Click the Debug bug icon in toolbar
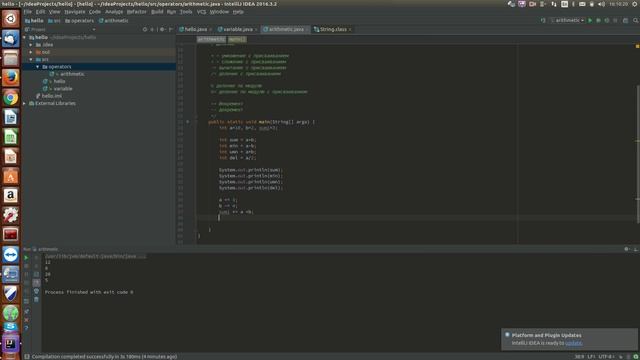Image resolution: width=640 pixels, height=360 pixels. [x=598, y=20]
